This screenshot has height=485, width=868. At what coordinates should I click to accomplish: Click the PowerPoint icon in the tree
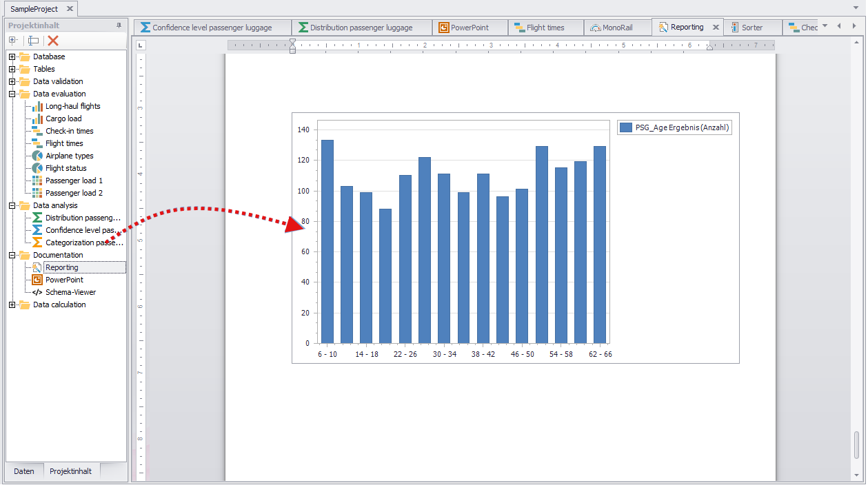click(37, 280)
